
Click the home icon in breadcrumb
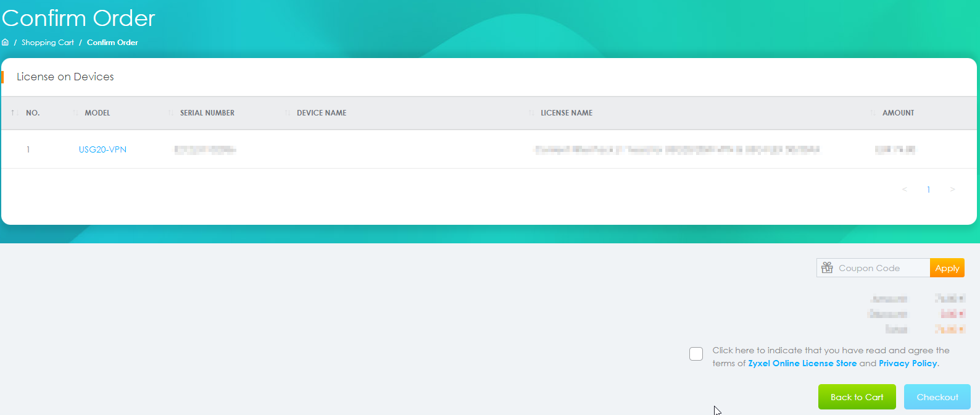coord(6,43)
